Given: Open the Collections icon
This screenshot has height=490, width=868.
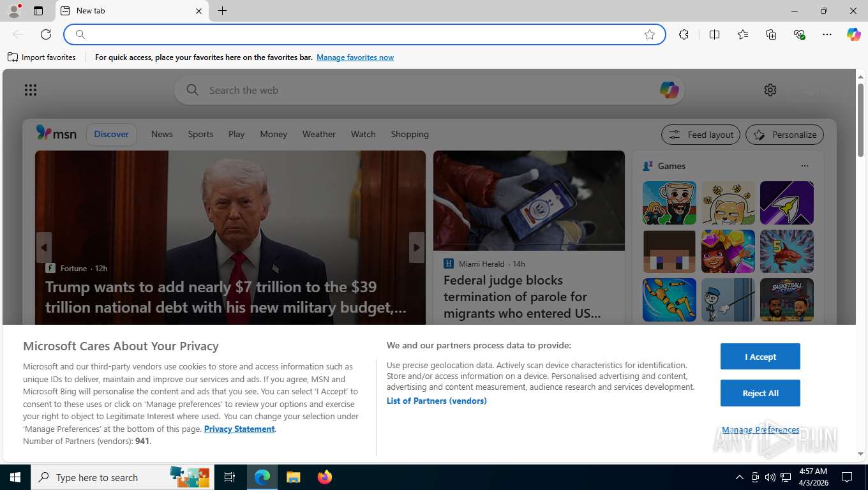Looking at the screenshot, I should pyautogui.click(x=771, y=34).
